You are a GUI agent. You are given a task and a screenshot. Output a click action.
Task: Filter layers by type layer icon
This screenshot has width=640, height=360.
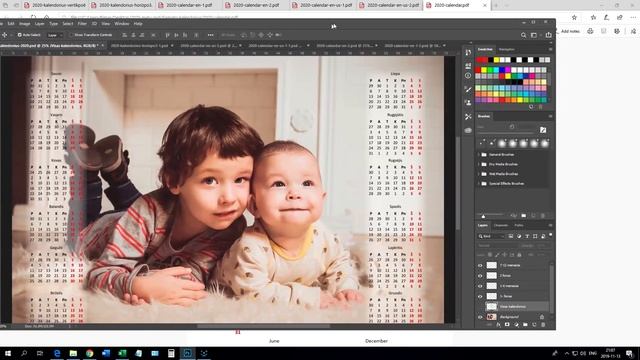pos(527,236)
